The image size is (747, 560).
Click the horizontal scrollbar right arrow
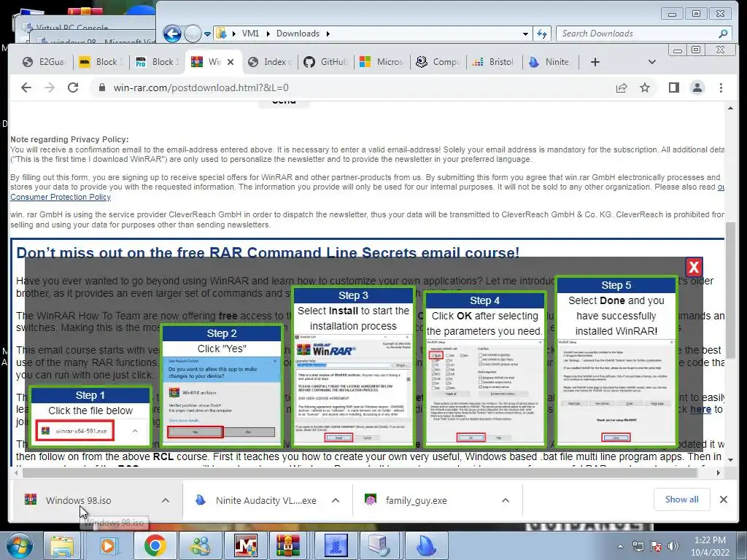pos(719,472)
